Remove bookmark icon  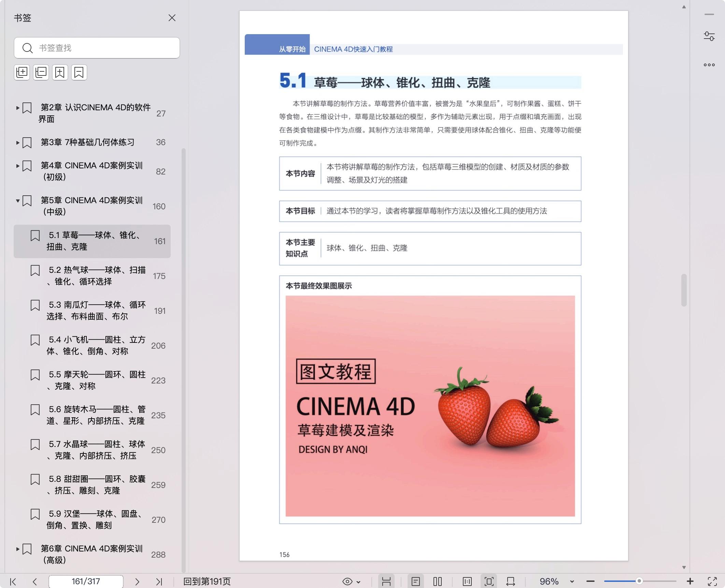pyautogui.click(x=79, y=72)
